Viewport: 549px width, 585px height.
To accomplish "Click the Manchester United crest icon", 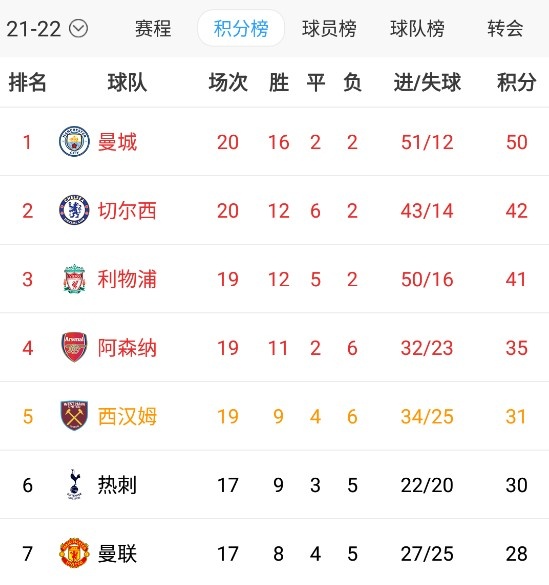I will click(74, 553).
